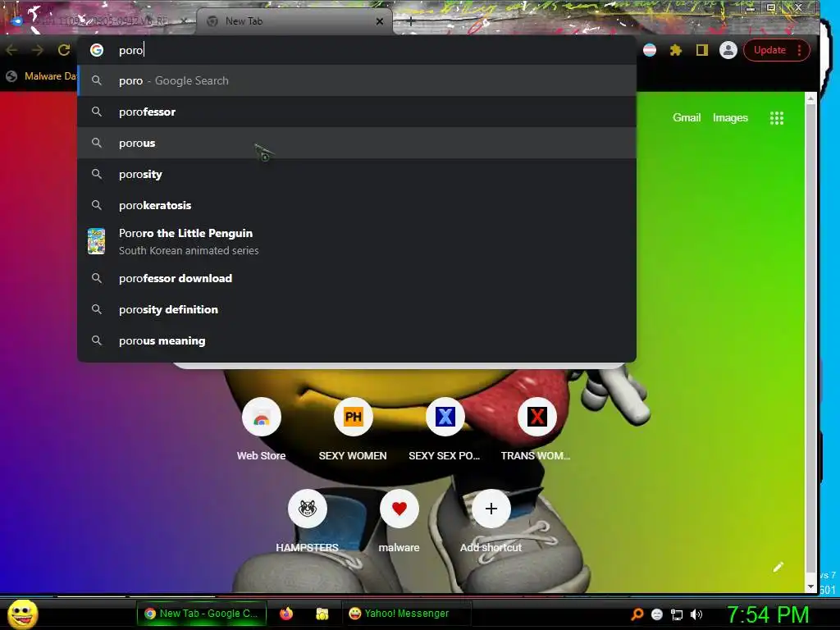Click the striped flag extension icon

click(650, 50)
